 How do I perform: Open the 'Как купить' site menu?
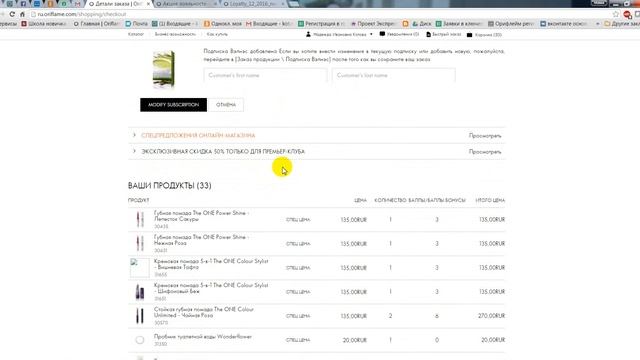tap(217, 34)
